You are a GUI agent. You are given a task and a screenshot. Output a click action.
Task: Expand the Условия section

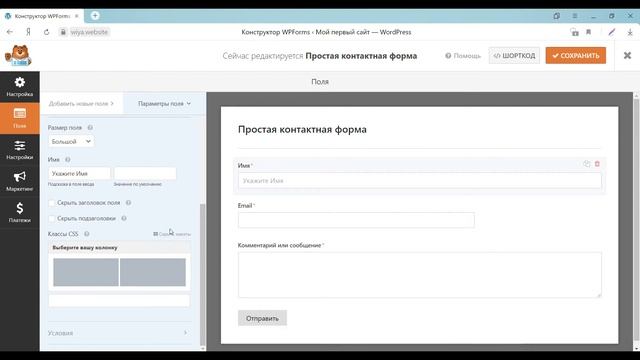point(118,333)
